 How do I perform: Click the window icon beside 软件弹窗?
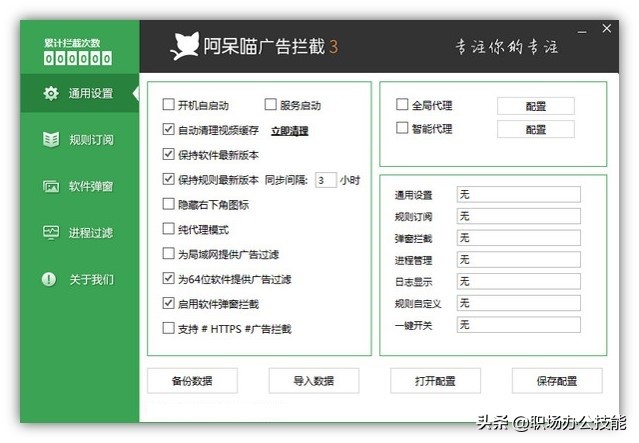(51, 186)
